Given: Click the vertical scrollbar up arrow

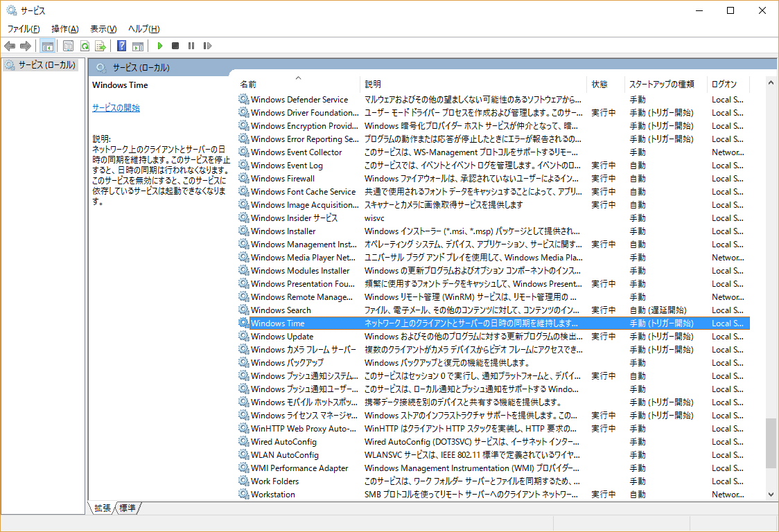Looking at the screenshot, I should [771, 82].
